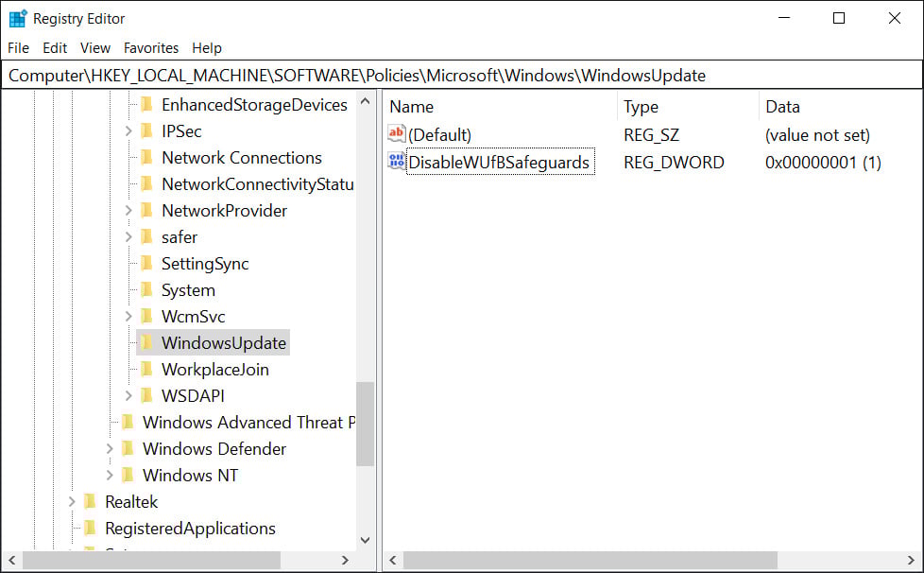Click the DWORD icon of DisableWUfBSafeguards
This screenshot has height=573, width=924.
pos(396,161)
